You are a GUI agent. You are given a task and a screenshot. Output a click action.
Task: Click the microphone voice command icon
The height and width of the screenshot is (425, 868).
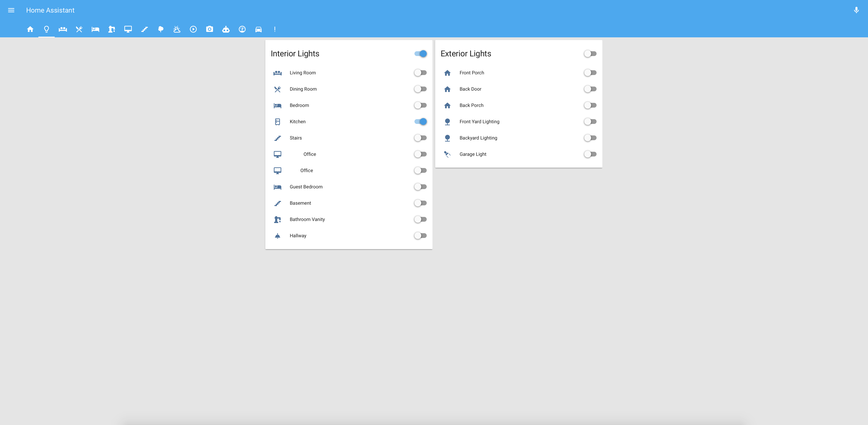click(856, 11)
